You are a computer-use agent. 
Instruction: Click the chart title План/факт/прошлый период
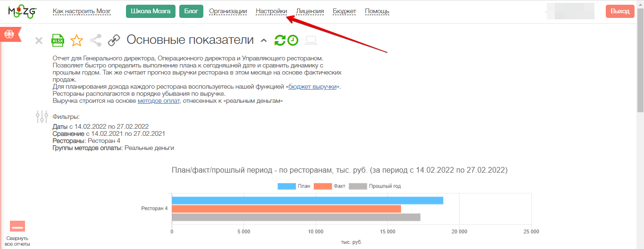[x=339, y=170]
